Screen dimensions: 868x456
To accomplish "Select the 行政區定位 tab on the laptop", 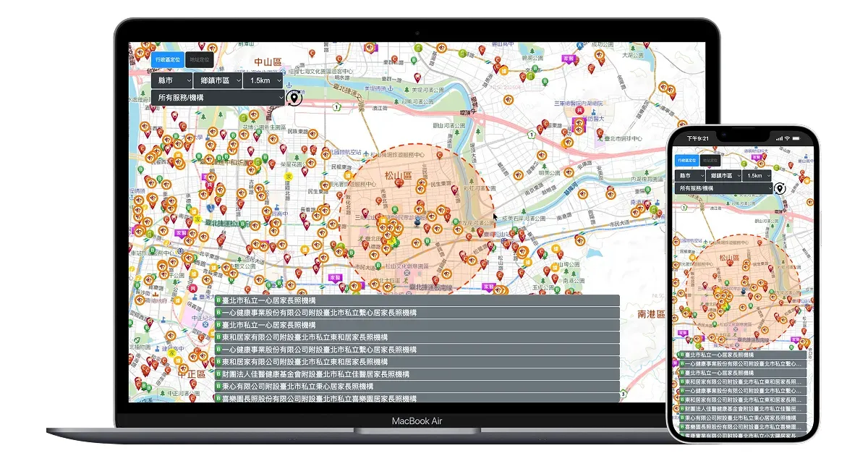I will [x=167, y=59].
